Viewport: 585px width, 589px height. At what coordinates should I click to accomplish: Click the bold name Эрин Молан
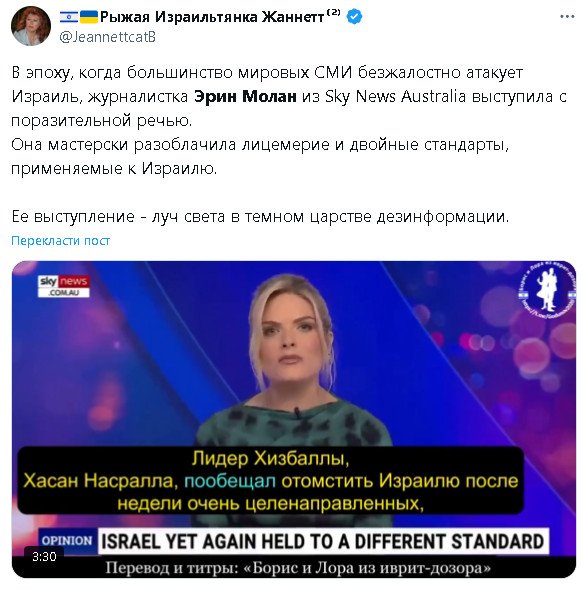point(245,97)
